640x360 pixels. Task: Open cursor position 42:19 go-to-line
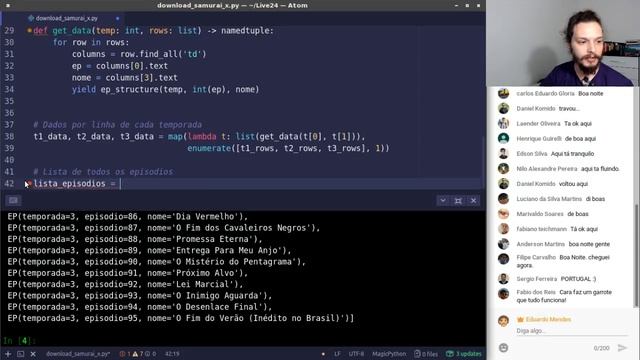pyautogui.click(x=172, y=354)
